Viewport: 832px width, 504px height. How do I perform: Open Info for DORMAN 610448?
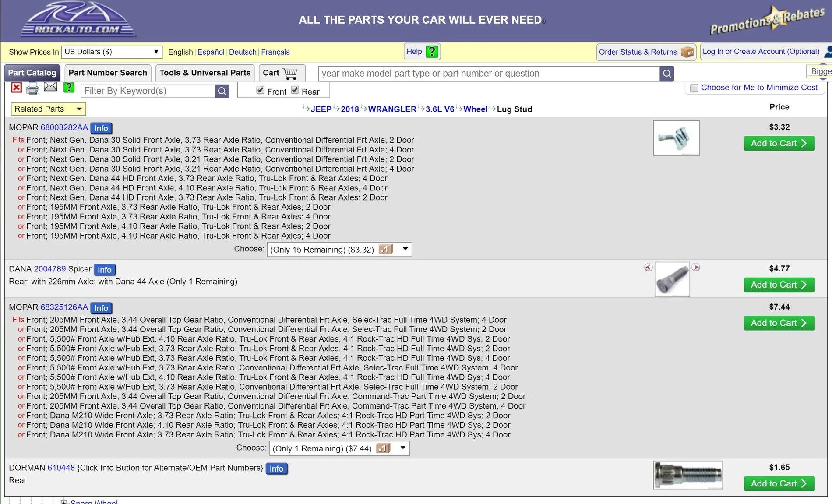pyautogui.click(x=276, y=469)
